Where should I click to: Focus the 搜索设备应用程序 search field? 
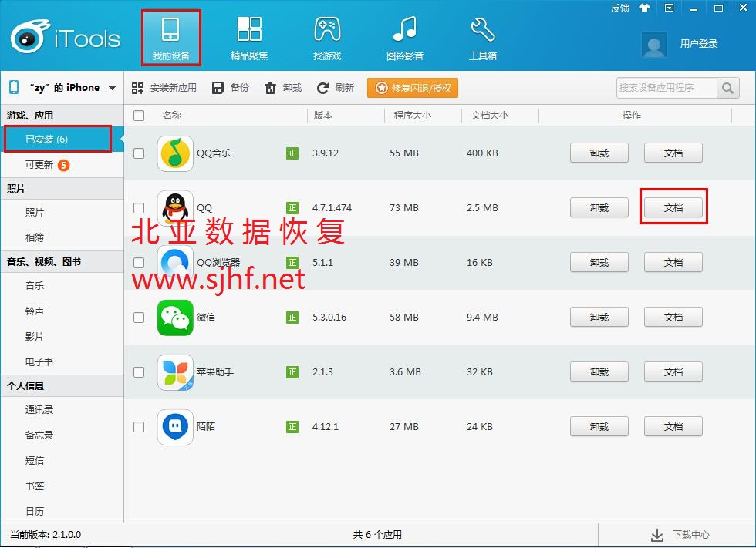pyautogui.click(x=667, y=88)
